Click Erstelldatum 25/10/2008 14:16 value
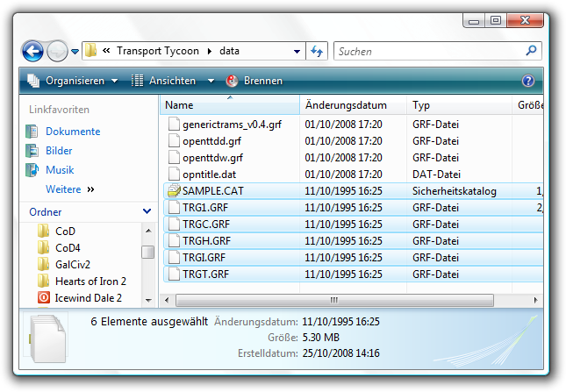 click(x=340, y=353)
